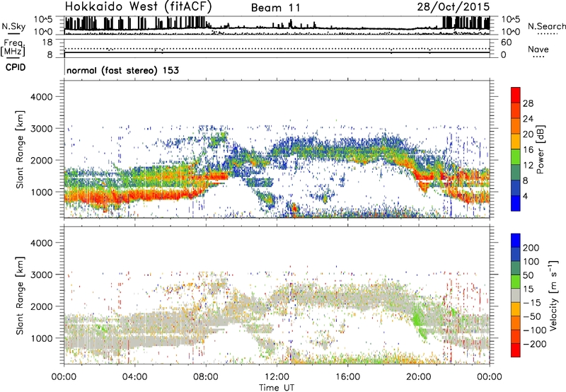Click the '20:00' time axis tick label

[419, 377]
